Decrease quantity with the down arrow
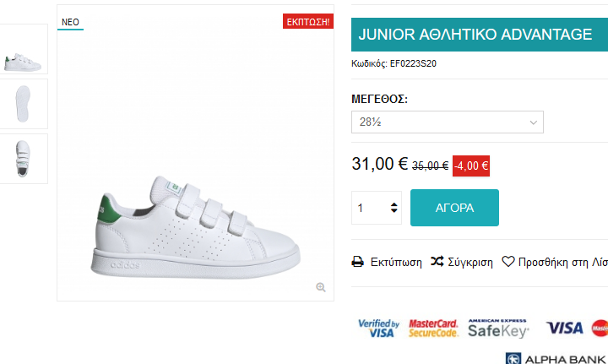Viewport: 608px width, 364px height. (x=394, y=212)
